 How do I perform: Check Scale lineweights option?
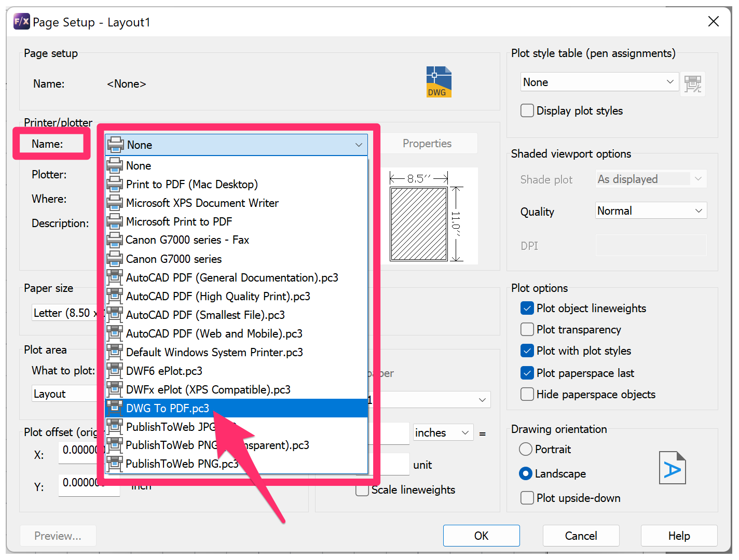click(362, 490)
